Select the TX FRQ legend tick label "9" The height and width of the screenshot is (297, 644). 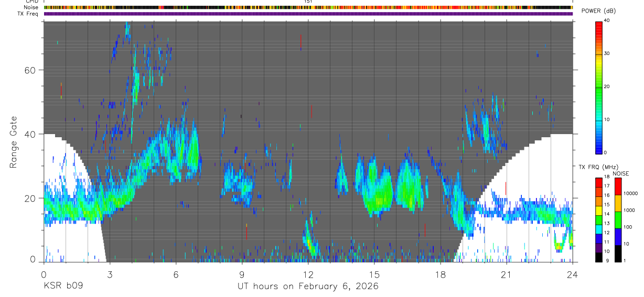(x=606, y=261)
